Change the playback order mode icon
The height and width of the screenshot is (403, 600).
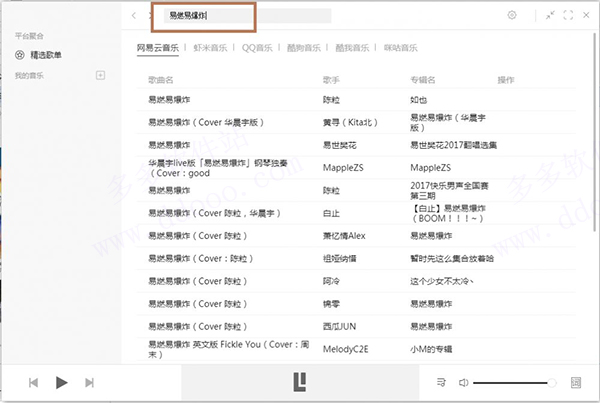pyautogui.click(x=441, y=382)
